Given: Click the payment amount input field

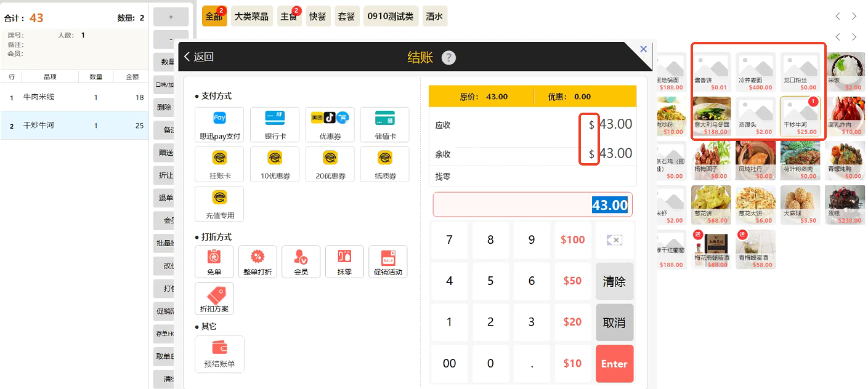Looking at the screenshot, I should click(x=532, y=204).
